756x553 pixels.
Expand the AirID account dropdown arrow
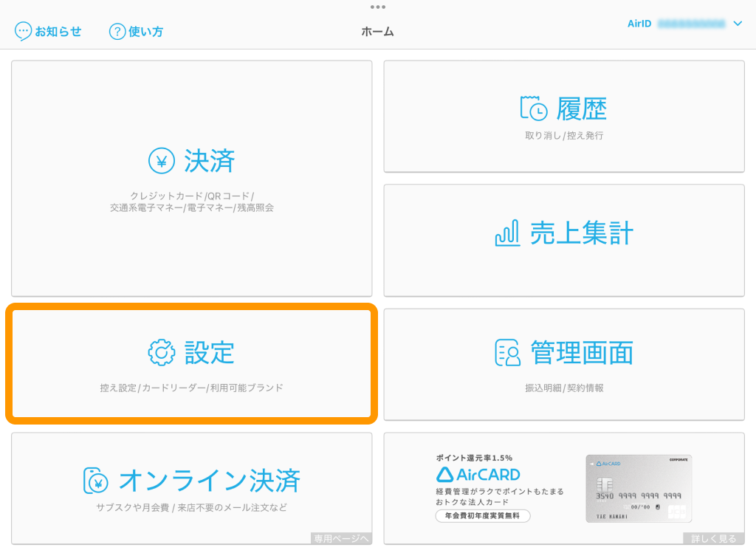point(738,24)
